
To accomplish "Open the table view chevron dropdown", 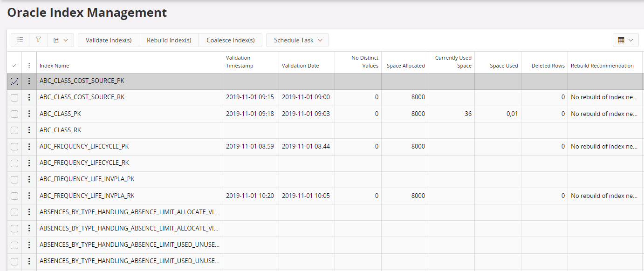I will [x=632, y=40].
